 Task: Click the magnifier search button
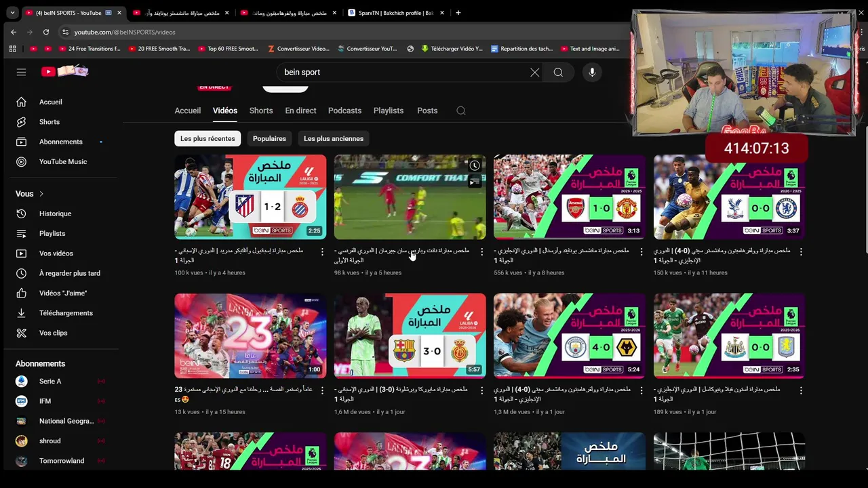click(x=558, y=73)
